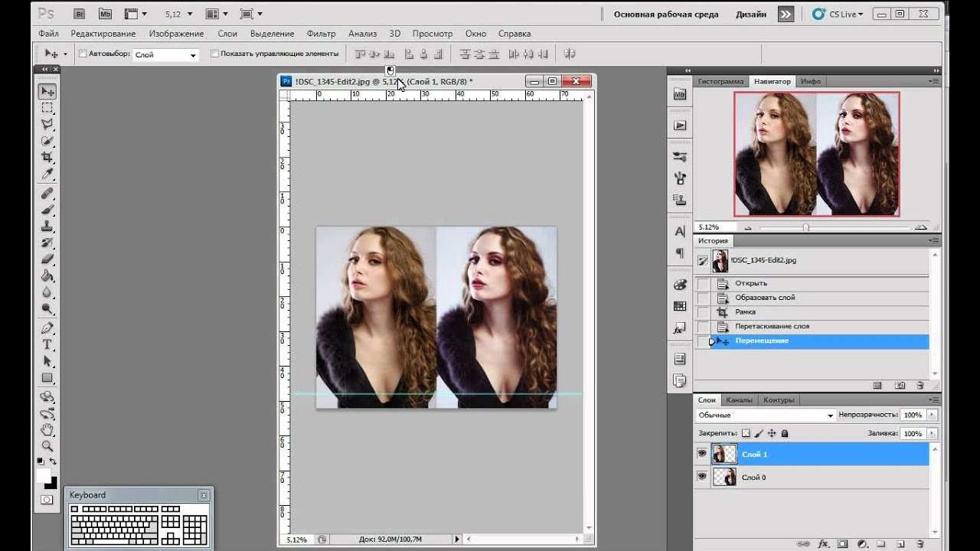Select the Move tool in the toolbox
Viewport: 980px width, 551px height.
click(47, 91)
